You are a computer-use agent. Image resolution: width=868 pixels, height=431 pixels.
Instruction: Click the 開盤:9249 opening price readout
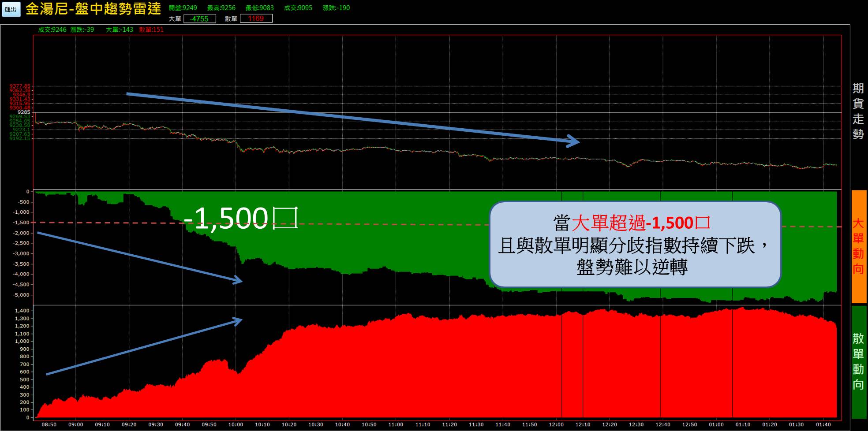183,8
